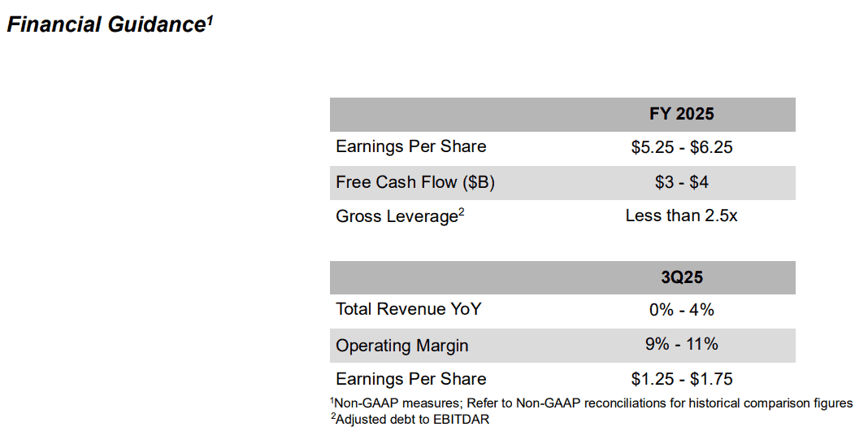868x440 pixels.
Task: Click the $1.25 - $1.75 EPS value
Action: [x=681, y=380]
